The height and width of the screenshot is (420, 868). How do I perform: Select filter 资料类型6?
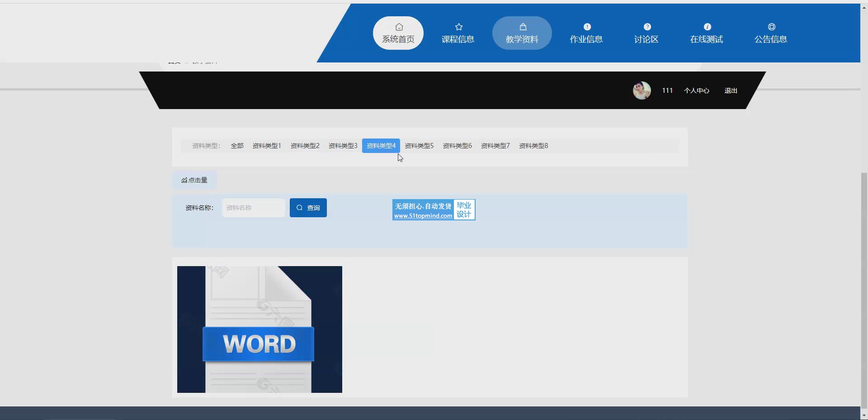pyautogui.click(x=457, y=146)
